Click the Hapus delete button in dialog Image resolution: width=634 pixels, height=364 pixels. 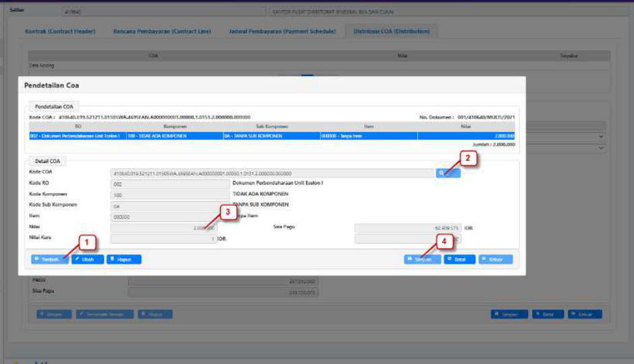(x=124, y=259)
